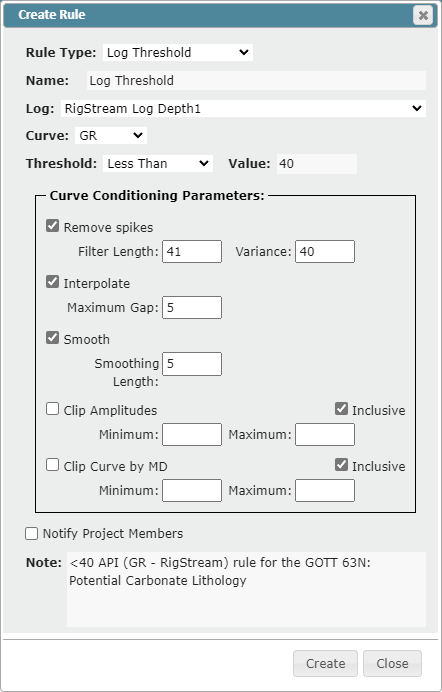442x692 pixels.
Task: Toggle Inclusive for Clip Curve by MD
Action: point(341,465)
